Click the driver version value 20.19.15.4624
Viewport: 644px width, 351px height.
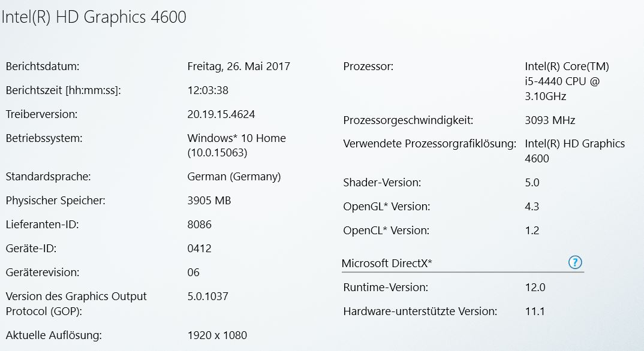pyautogui.click(x=221, y=114)
